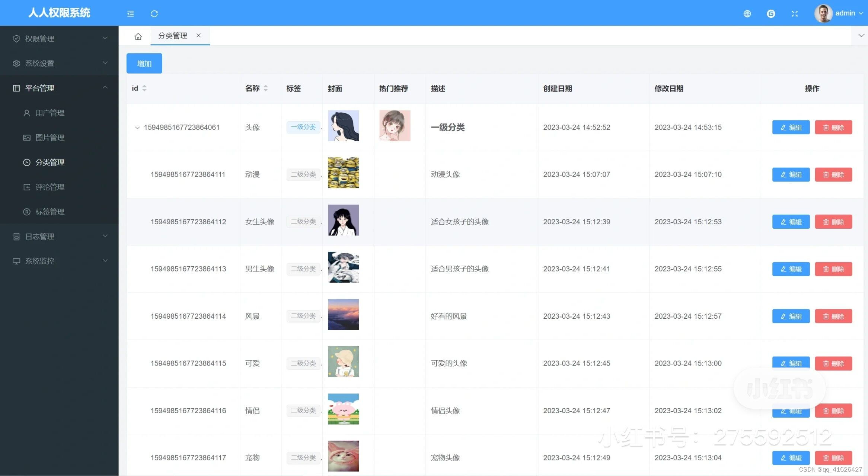Click 编辑 for the 动漫 row
Image resolution: width=868 pixels, height=476 pixels.
791,174
